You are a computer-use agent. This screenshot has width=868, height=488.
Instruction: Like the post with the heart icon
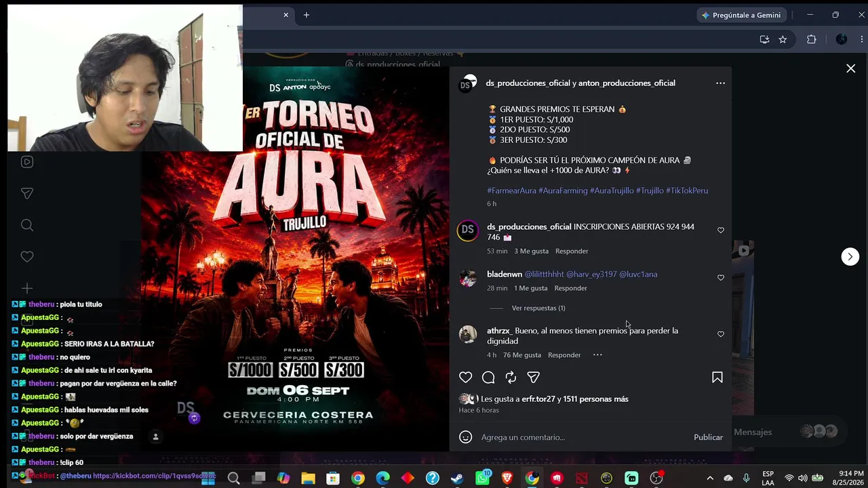point(465,378)
